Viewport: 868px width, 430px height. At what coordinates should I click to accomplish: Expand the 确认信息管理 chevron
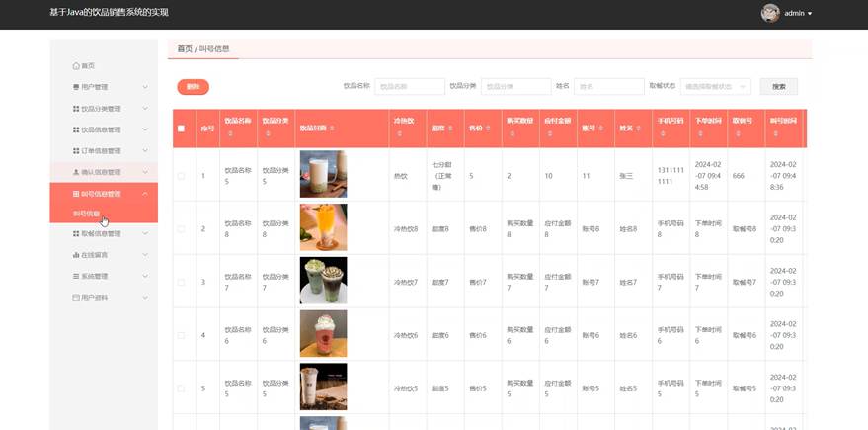click(145, 172)
